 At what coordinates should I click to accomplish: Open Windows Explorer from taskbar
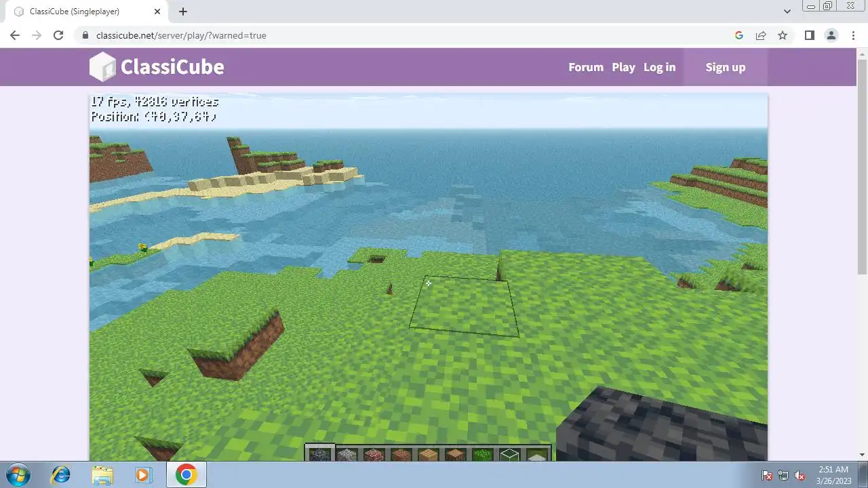(102, 474)
